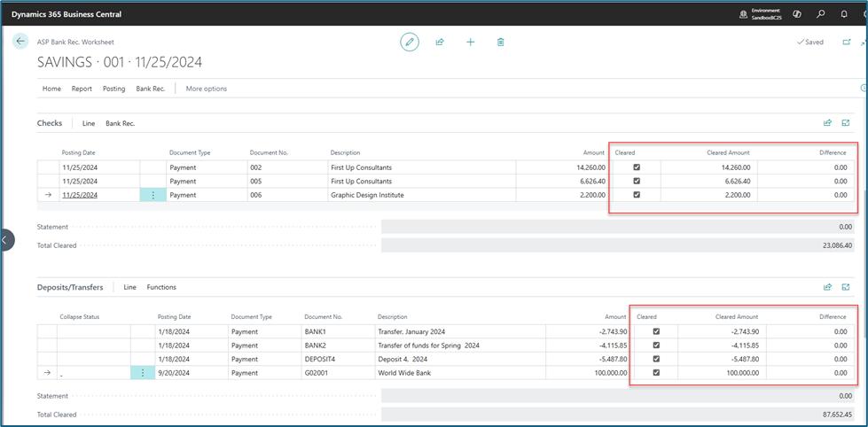
Task: Collapse the Checks section heading
Action: pos(50,123)
